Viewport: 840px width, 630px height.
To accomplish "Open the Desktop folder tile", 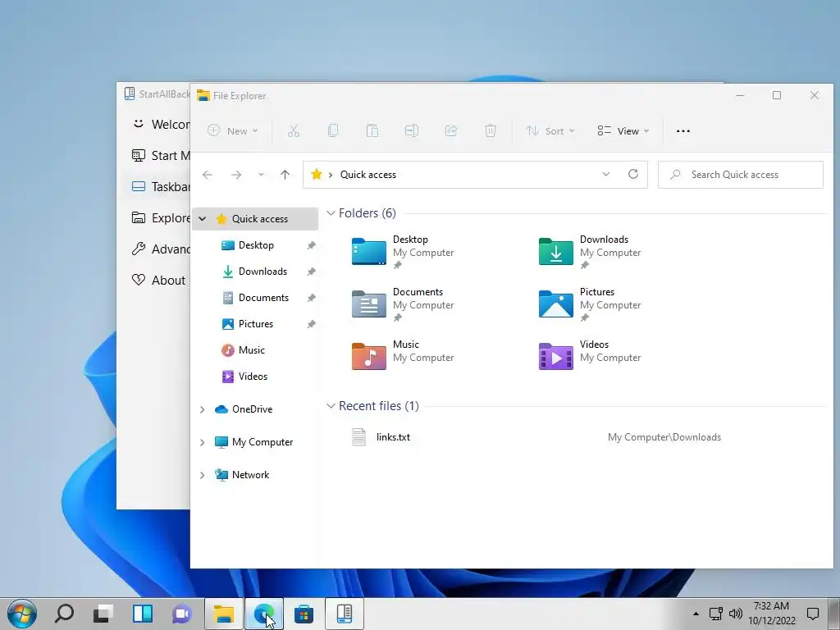I will tap(403, 252).
